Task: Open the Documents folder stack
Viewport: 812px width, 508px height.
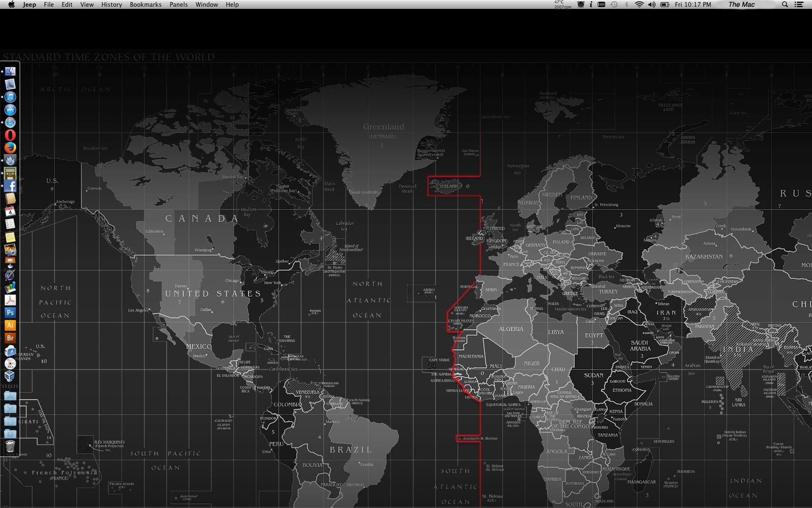Action: coord(10,422)
